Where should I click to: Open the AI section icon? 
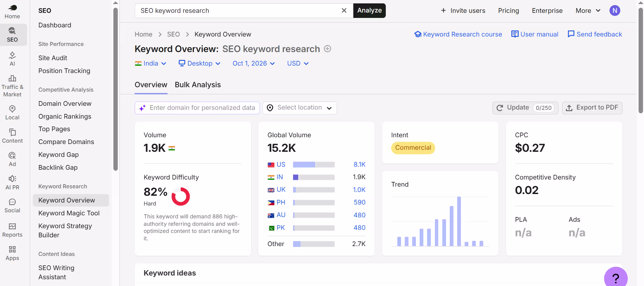point(12,59)
